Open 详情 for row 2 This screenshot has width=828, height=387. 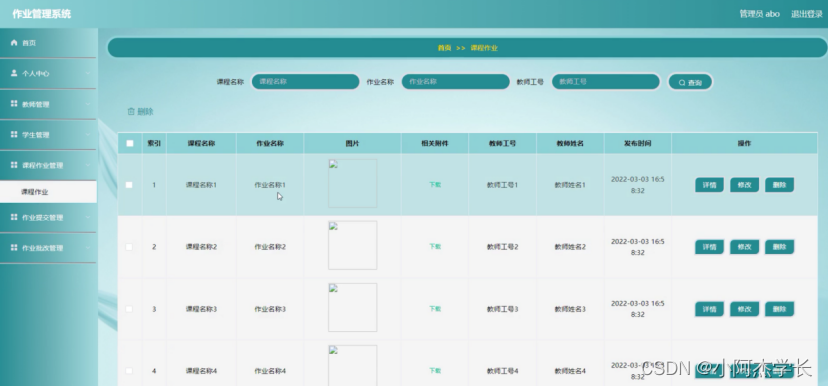click(x=709, y=247)
